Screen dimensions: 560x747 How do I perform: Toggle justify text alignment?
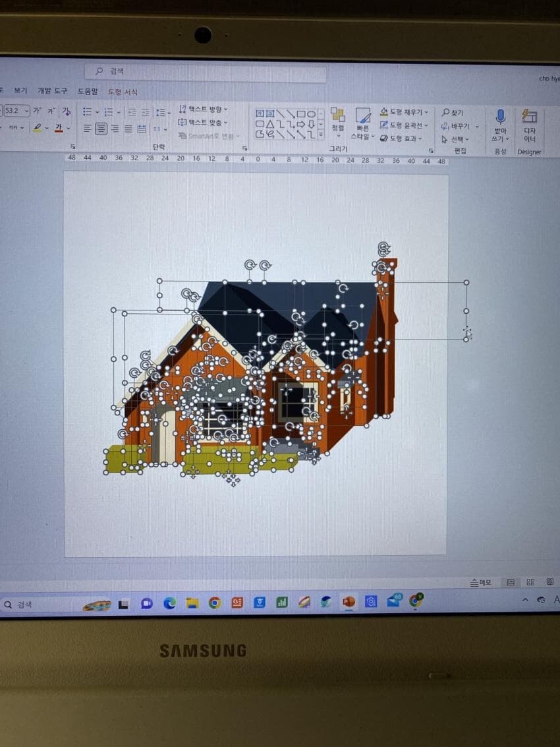point(128,129)
